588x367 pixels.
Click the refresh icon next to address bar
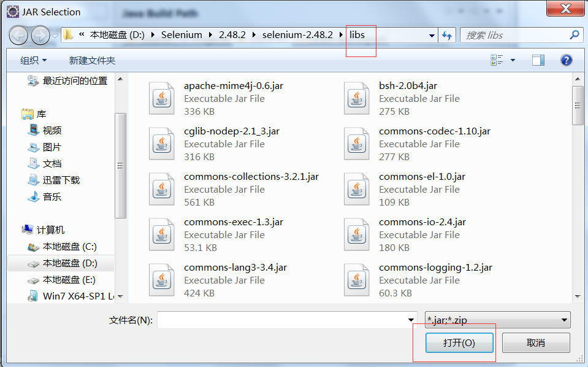click(446, 35)
